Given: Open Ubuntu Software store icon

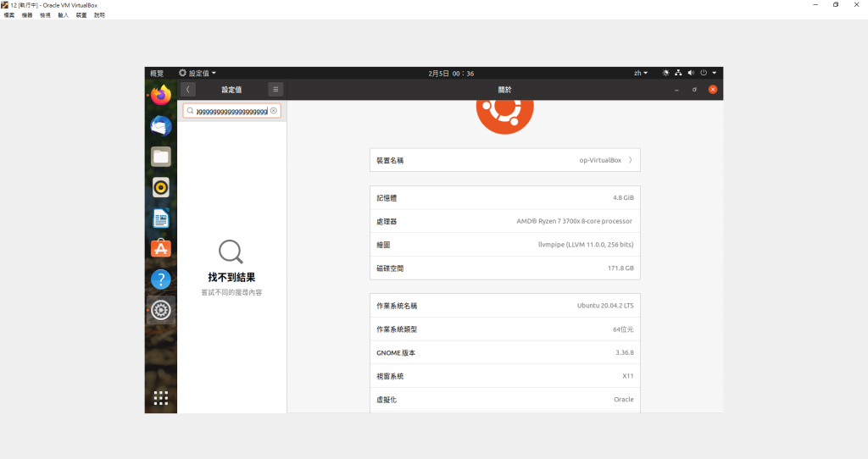Looking at the screenshot, I should [x=160, y=249].
